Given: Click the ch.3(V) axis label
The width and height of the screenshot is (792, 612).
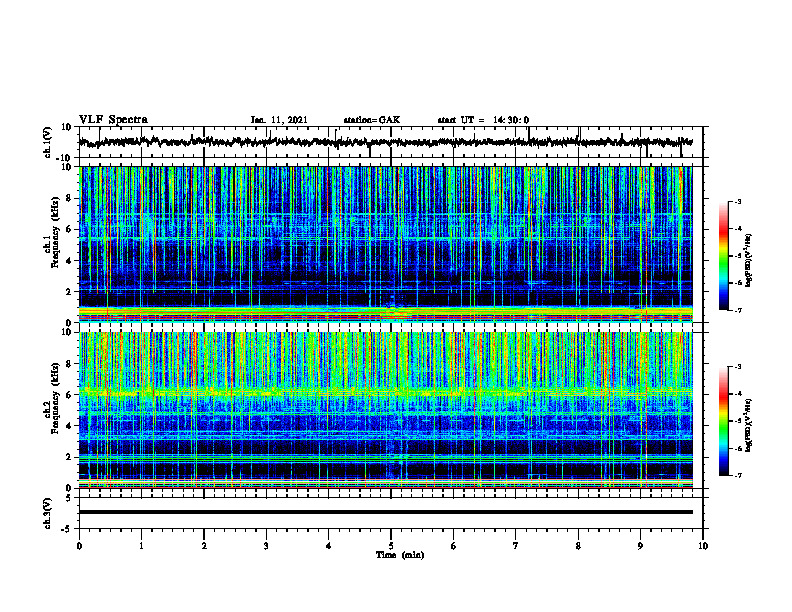Looking at the screenshot, I should pyautogui.click(x=48, y=513).
